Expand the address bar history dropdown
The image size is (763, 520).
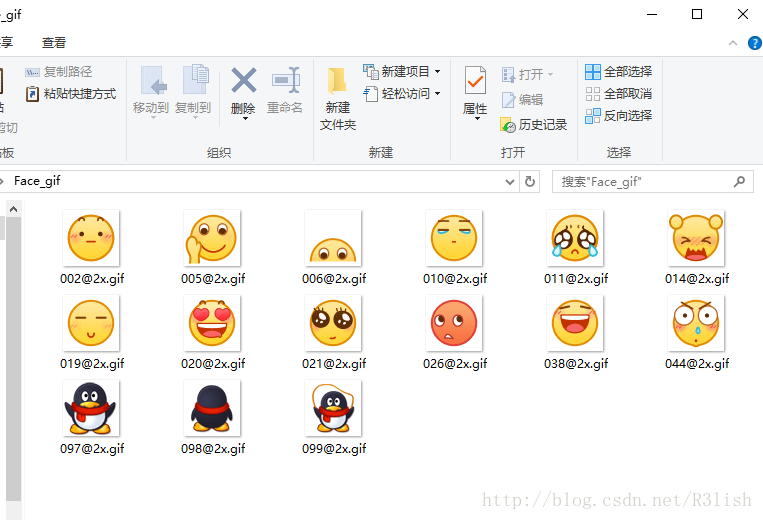pyautogui.click(x=509, y=182)
